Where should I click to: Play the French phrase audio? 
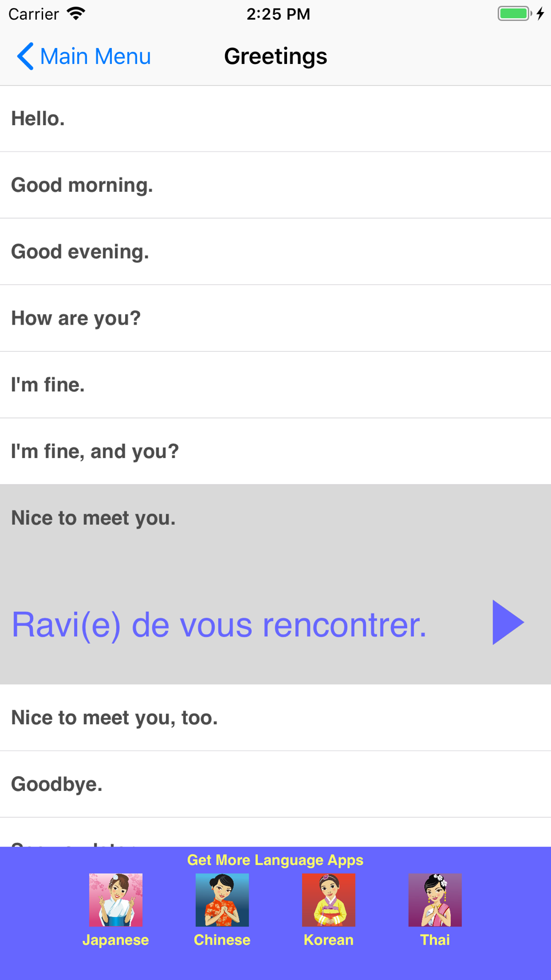(x=508, y=622)
